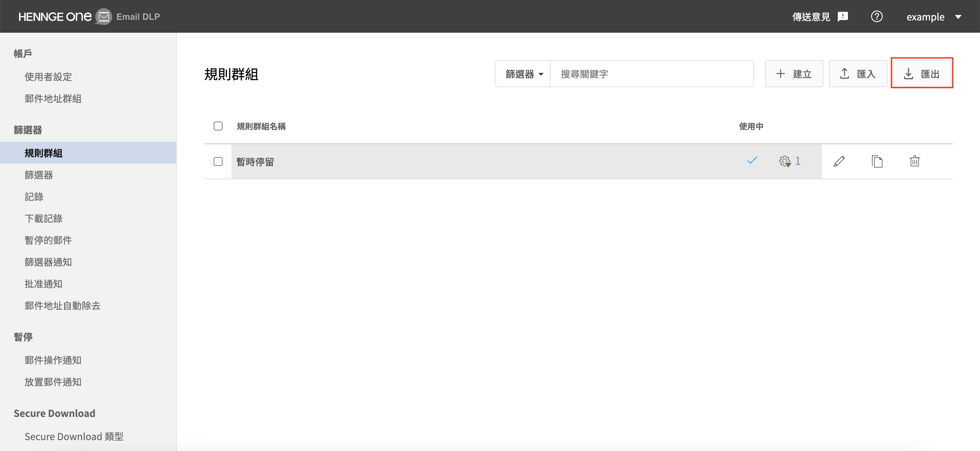This screenshot has height=451, width=980.
Task: Check the 暫時停留 row checkbox
Action: tap(218, 161)
